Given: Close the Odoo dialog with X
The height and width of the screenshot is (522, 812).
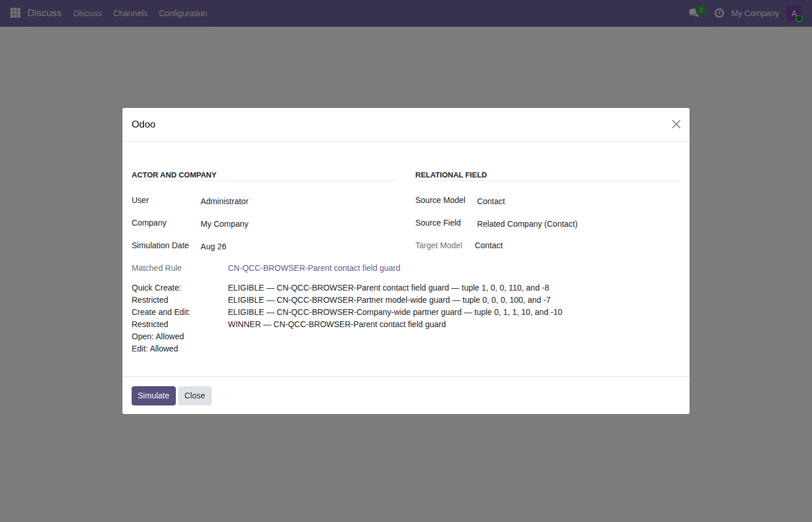Looking at the screenshot, I should click(x=676, y=124).
